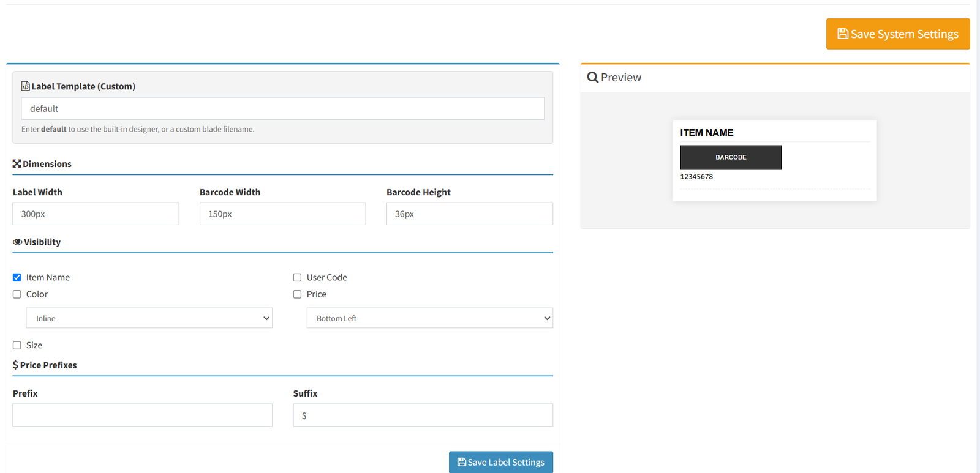Click the dollar icon beside Price Prefixes
Screen dimensions: 980x473
click(15, 365)
